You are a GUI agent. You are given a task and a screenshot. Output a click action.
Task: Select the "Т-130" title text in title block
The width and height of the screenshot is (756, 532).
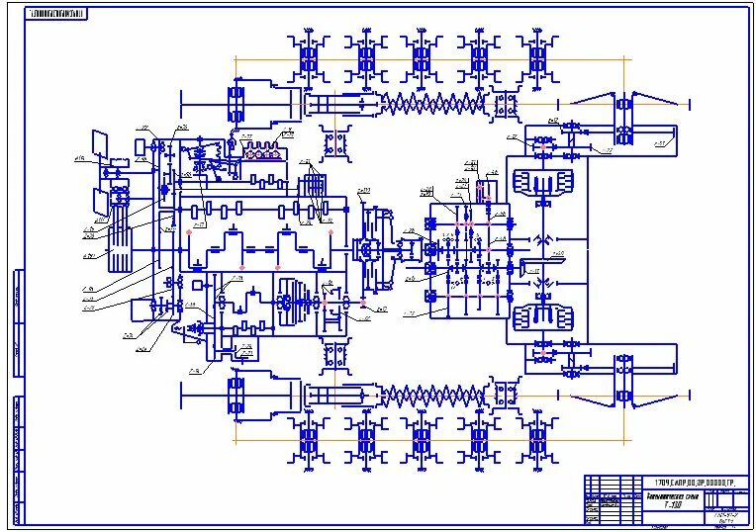click(673, 505)
